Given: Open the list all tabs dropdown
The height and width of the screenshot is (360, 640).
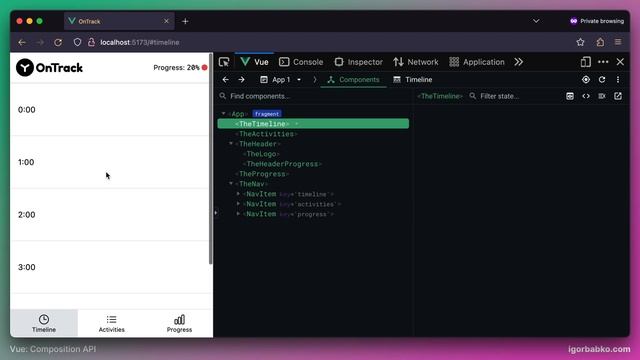Looking at the screenshot, I should (536, 21).
